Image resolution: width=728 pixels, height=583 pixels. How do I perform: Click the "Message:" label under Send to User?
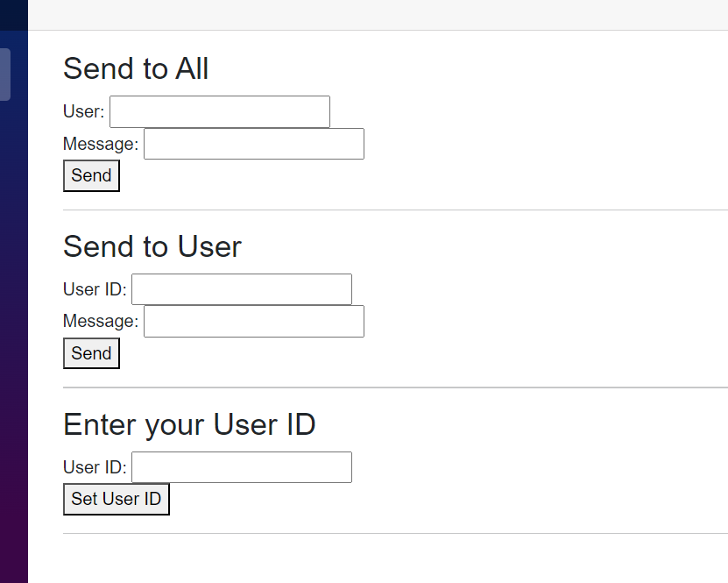(101, 322)
